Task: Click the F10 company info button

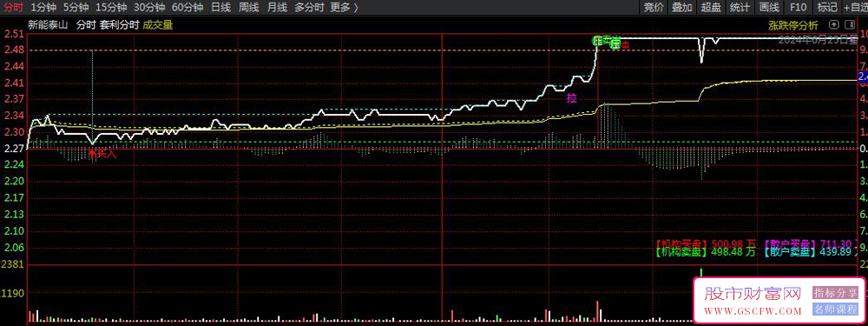Action: (x=799, y=7)
